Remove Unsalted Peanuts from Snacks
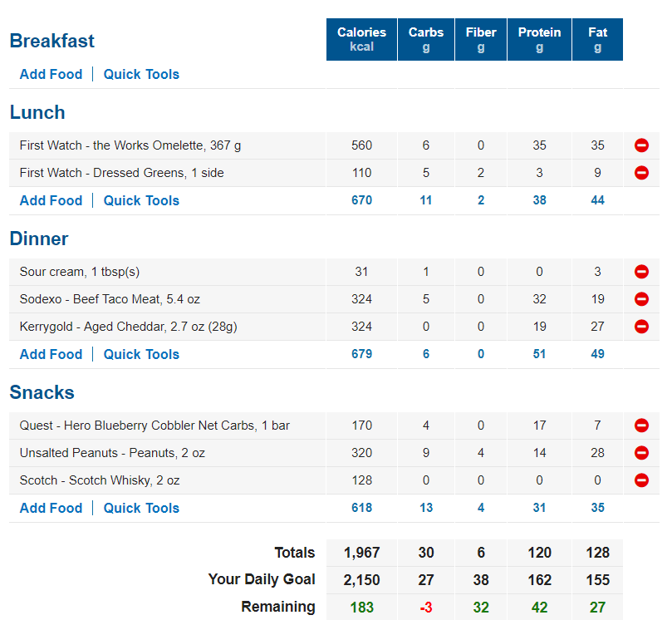 pyautogui.click(x=641, y=453)
